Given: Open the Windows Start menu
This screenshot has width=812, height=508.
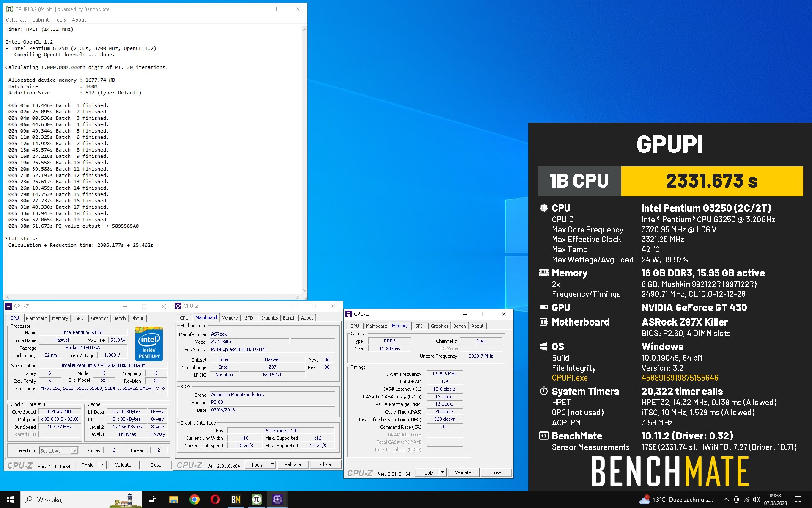Looking at the screenshot, I should tap(10, 500).
